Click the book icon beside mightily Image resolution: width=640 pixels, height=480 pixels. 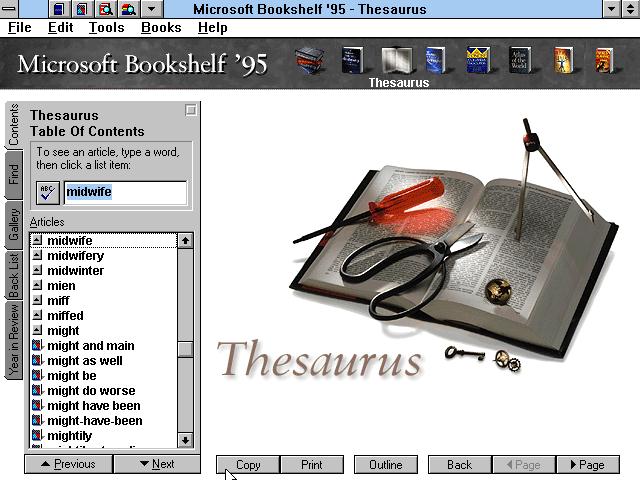37,435
